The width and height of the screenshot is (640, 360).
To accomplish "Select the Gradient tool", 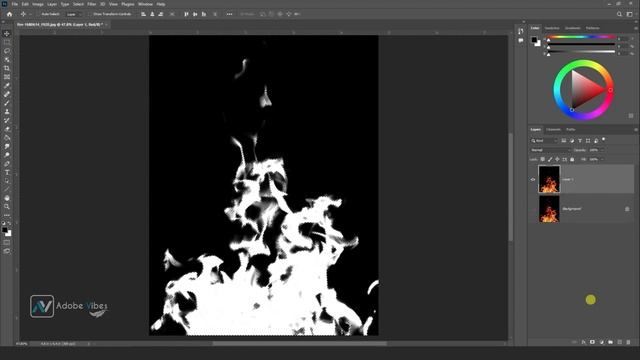I will pyautogui.click(x=7, y=138).
